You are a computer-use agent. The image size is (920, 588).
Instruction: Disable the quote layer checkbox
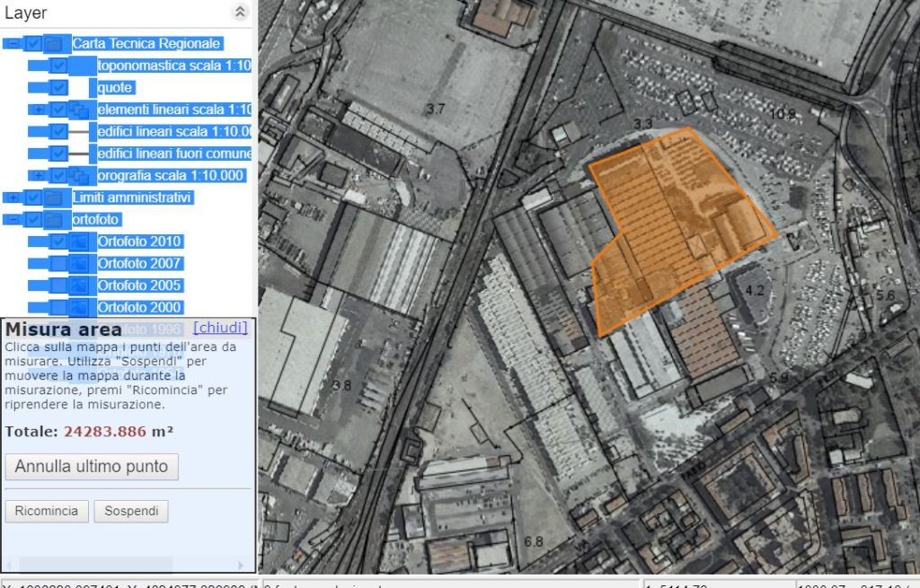pos(58,88)
